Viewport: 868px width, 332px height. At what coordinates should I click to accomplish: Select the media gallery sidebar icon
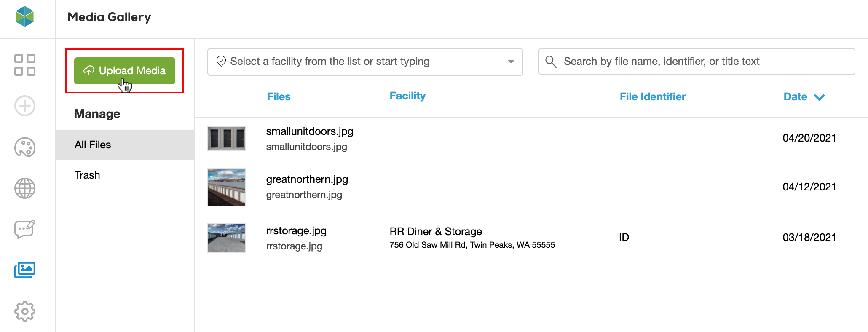click(25, 270)
